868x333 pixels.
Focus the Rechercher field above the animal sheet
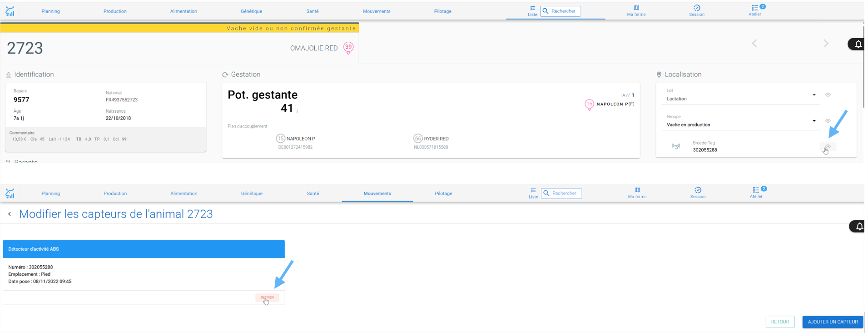coord(560,11)
